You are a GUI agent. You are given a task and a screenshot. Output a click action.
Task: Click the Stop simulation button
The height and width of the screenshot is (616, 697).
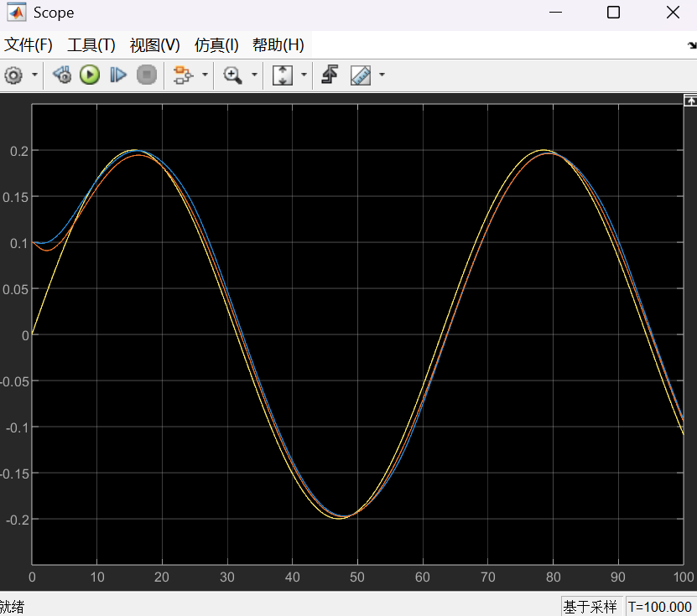pos(147,75)
